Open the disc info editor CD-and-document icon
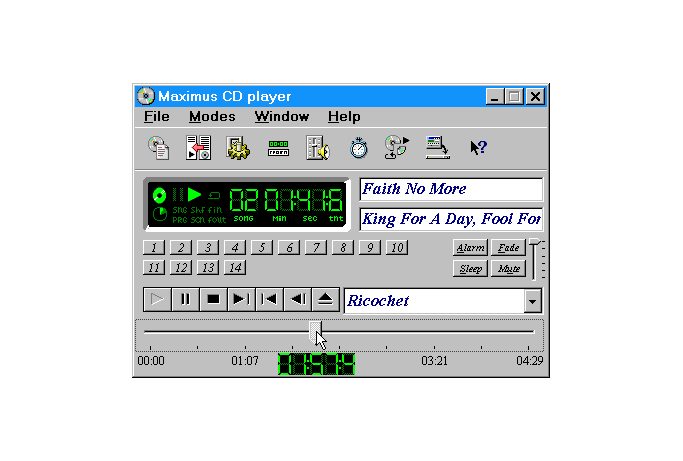Viewport: 683px width, 461px height. [x=159, y=148]
